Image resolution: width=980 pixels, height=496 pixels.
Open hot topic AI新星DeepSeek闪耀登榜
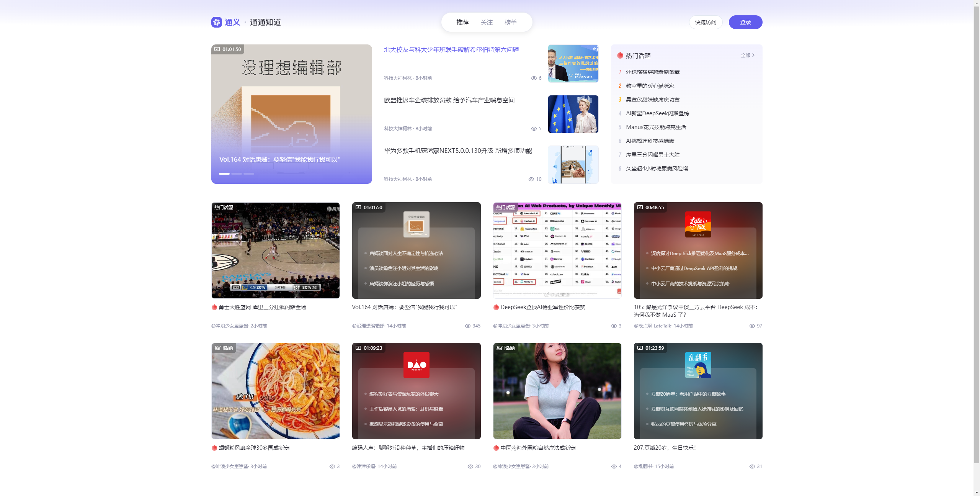click(x=657, y=113)
